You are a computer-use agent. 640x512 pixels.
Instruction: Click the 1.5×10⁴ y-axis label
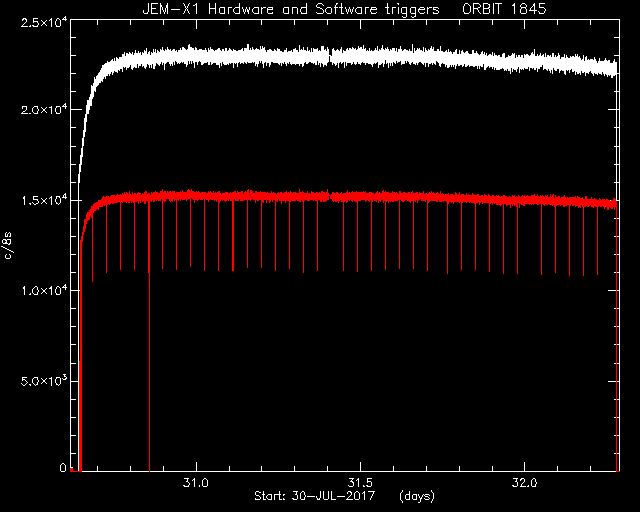click(x=44, y=200)
